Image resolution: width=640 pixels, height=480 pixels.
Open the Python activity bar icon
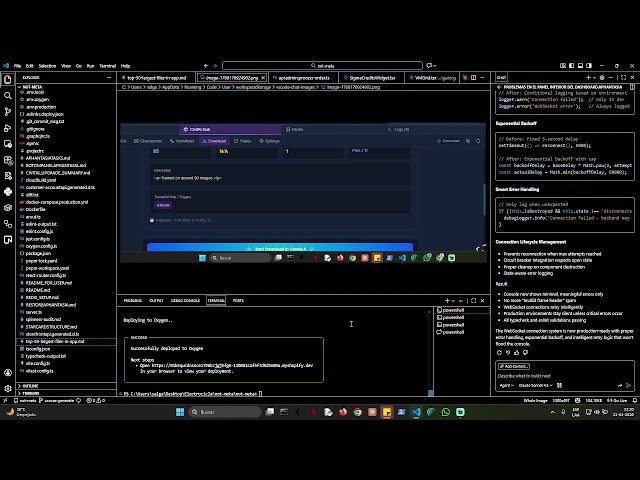[x=8, y=192]
